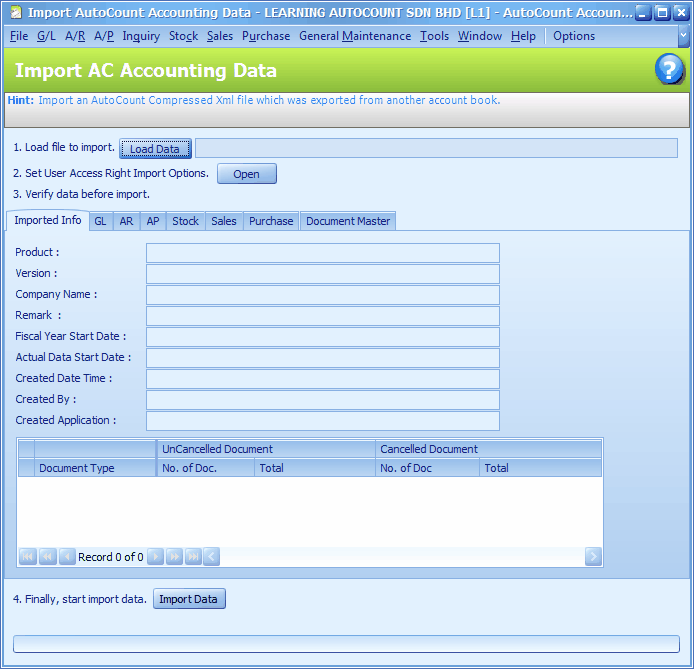Switch to the Sales tab

[224, 221]
